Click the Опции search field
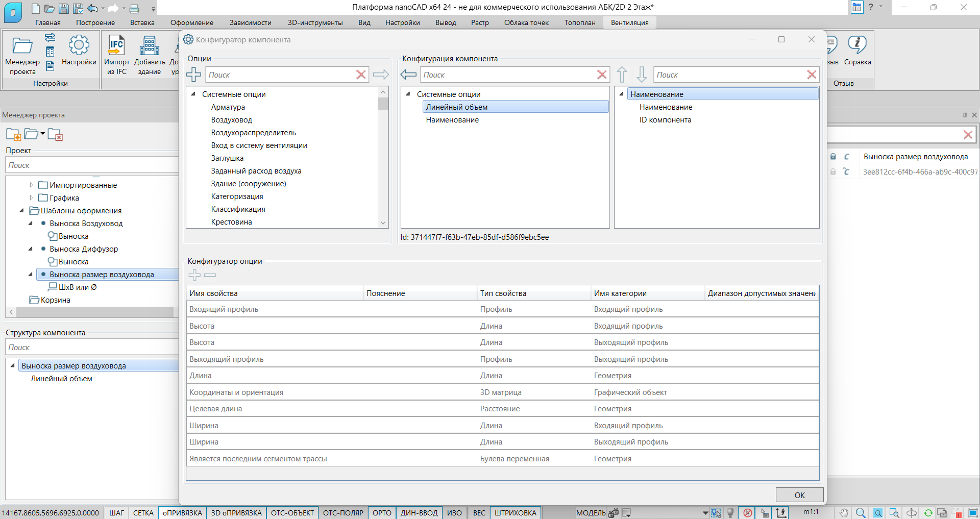Screen dimensions: 980x519 [280, 75]
